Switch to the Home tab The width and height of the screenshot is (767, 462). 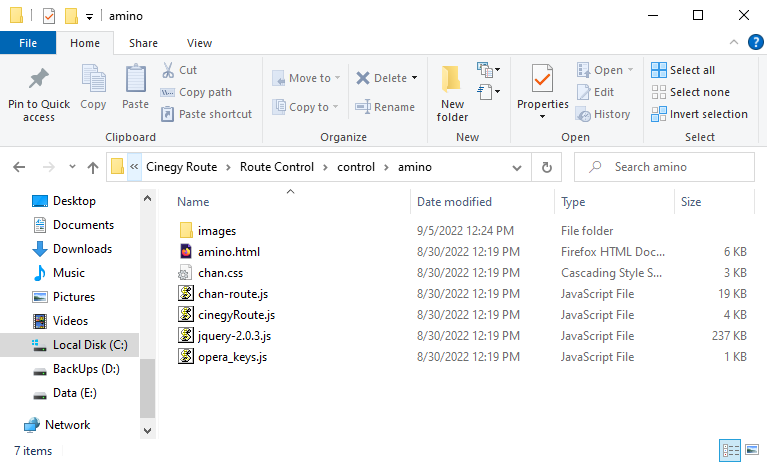coord(85,43)
